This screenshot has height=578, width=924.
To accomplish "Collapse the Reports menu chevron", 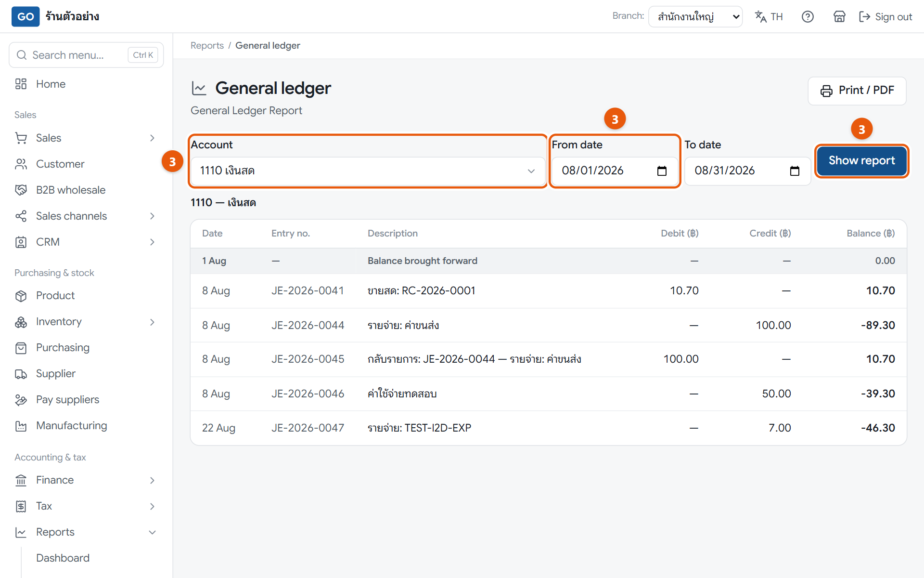I will click(x=152, y=532).
